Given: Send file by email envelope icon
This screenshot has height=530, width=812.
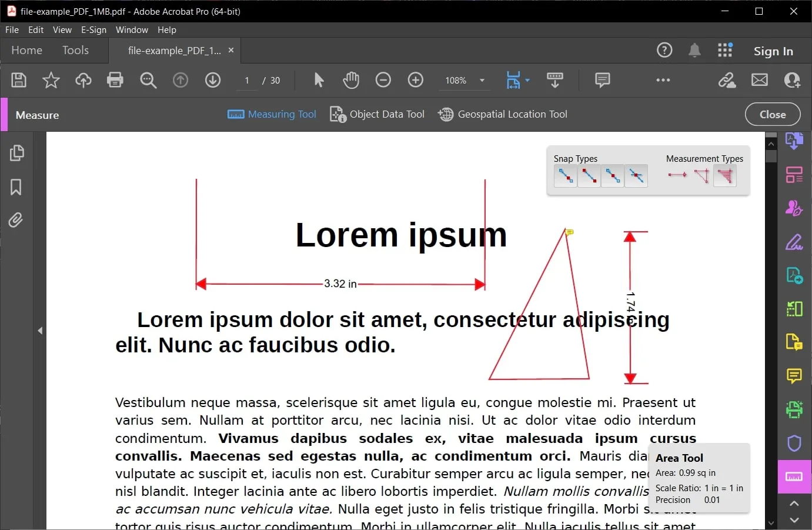Looking at the screenshot, I should [x=760, y=80].
